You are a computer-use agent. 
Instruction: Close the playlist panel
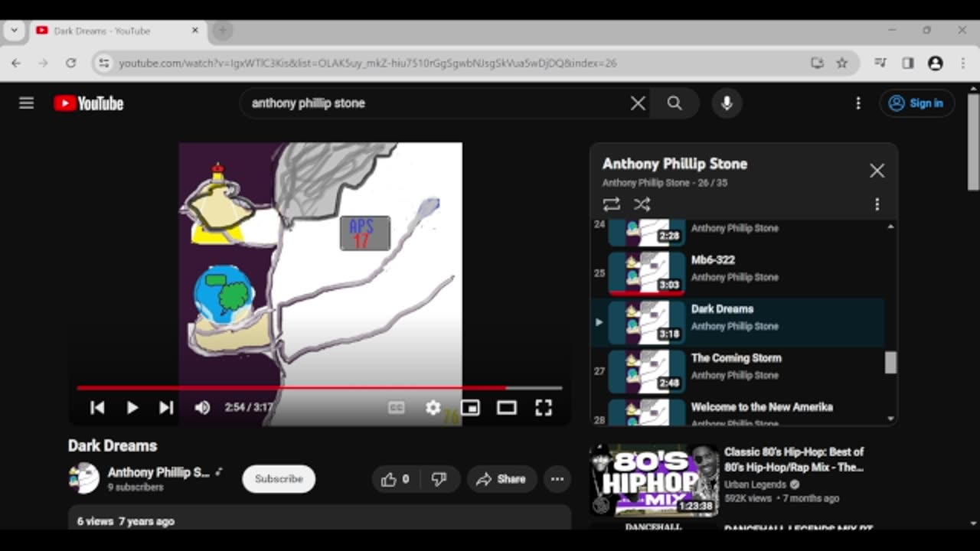coord(877,171)
